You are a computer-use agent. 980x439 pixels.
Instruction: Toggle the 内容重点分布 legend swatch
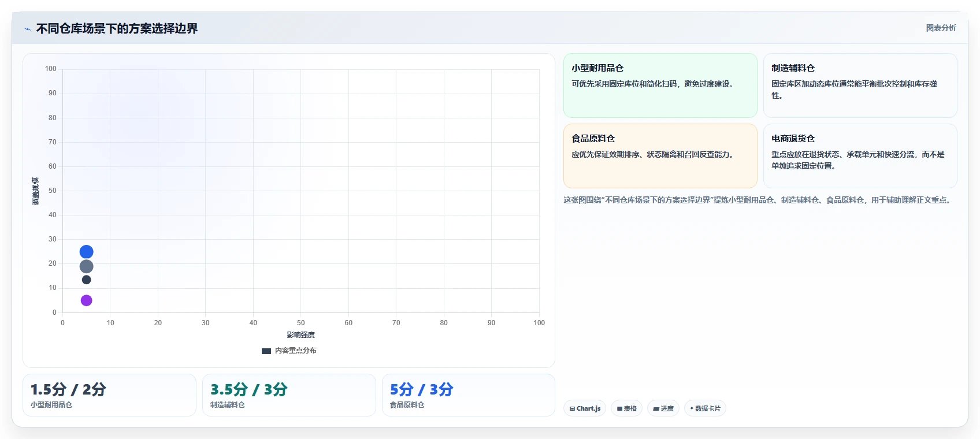[266, 351]
